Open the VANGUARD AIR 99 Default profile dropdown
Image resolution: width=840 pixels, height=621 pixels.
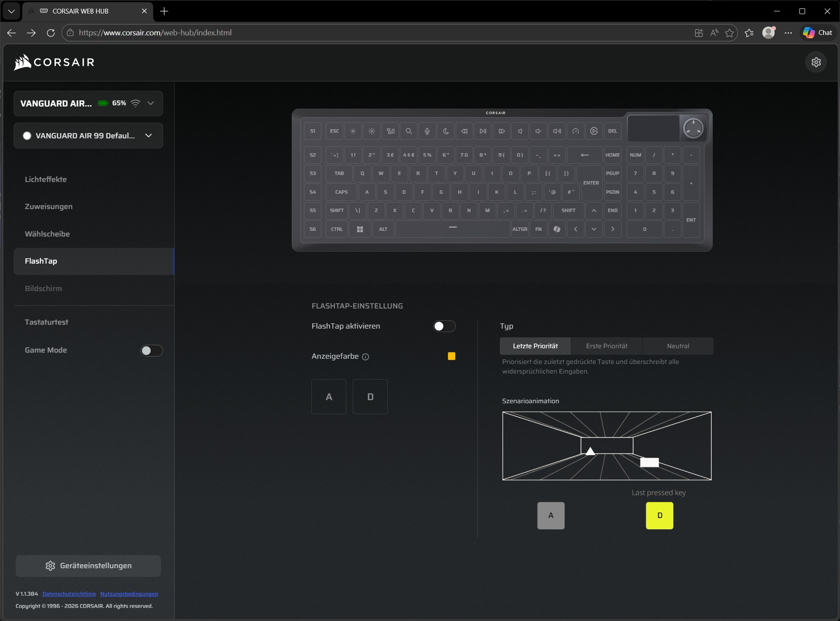[148, 136]
